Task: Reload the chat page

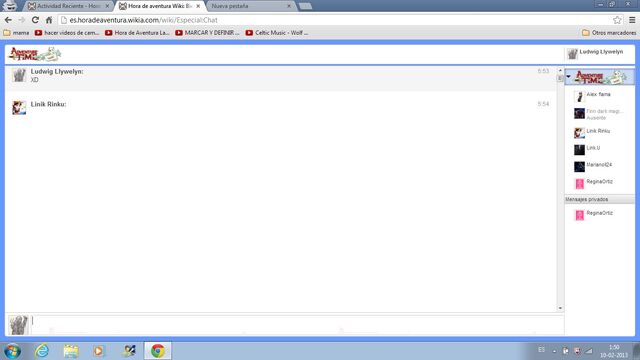Action: pos(35,20)
